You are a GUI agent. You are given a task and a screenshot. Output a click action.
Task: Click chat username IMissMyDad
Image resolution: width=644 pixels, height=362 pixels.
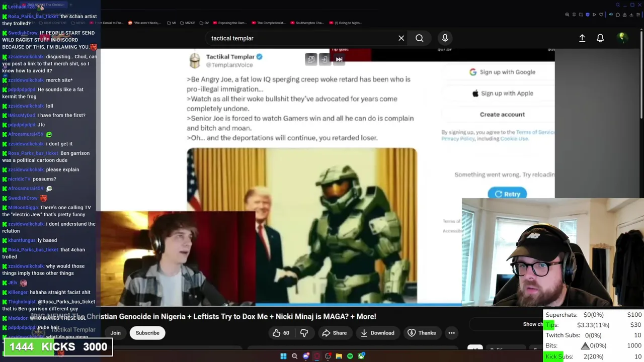click(22, 115)
